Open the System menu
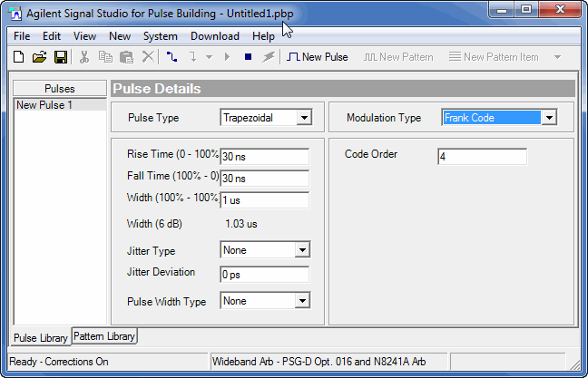The height and width of the screenshot is (378, 588). pyautogui.click(x=161, y=36)
